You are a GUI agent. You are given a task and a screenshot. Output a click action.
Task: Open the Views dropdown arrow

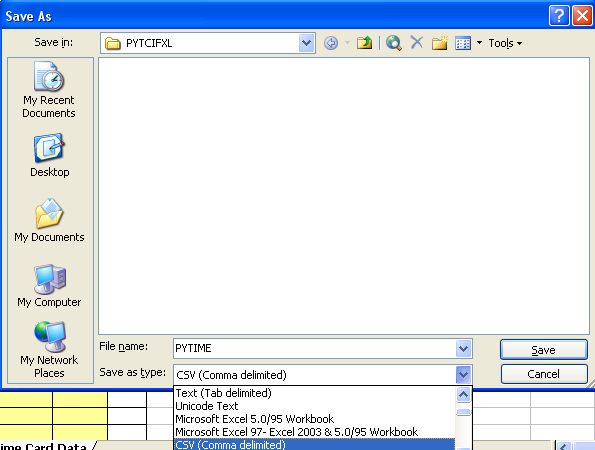point(480,43)
